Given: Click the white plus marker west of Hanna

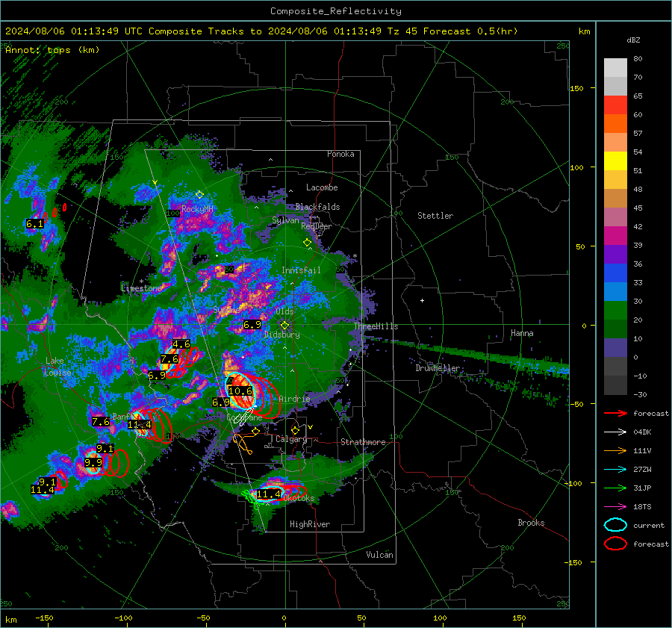Looking at the screenshot, I should (x=422, y=300).
